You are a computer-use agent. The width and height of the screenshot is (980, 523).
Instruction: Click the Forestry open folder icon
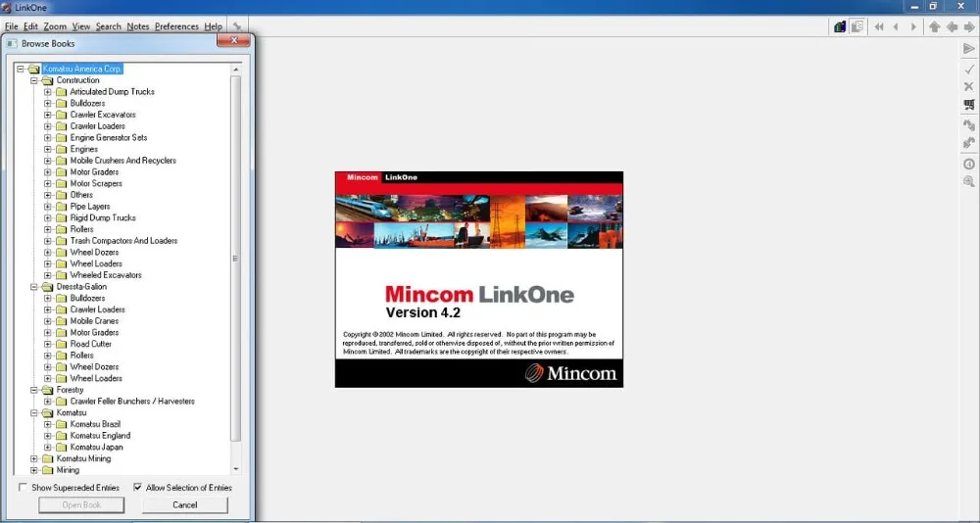(47, 390)
